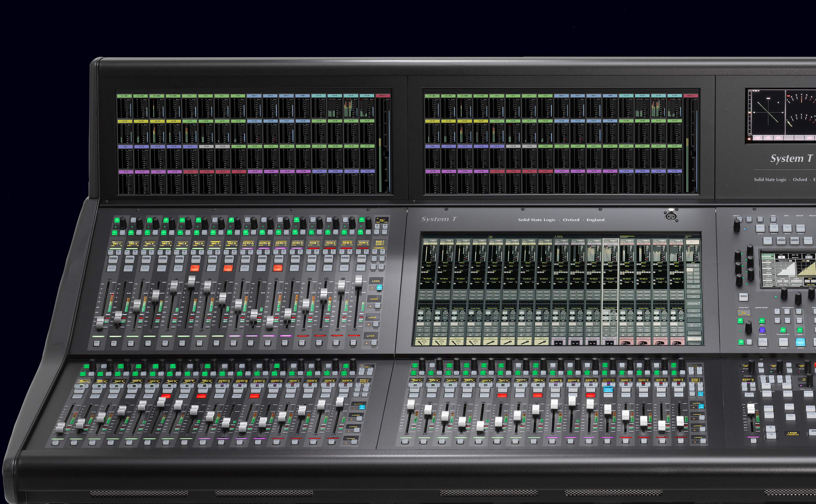This screenshot has width=816, height=504.
Task: Tap Copy on the touchscreen sidebar
Action: point(694,287)
